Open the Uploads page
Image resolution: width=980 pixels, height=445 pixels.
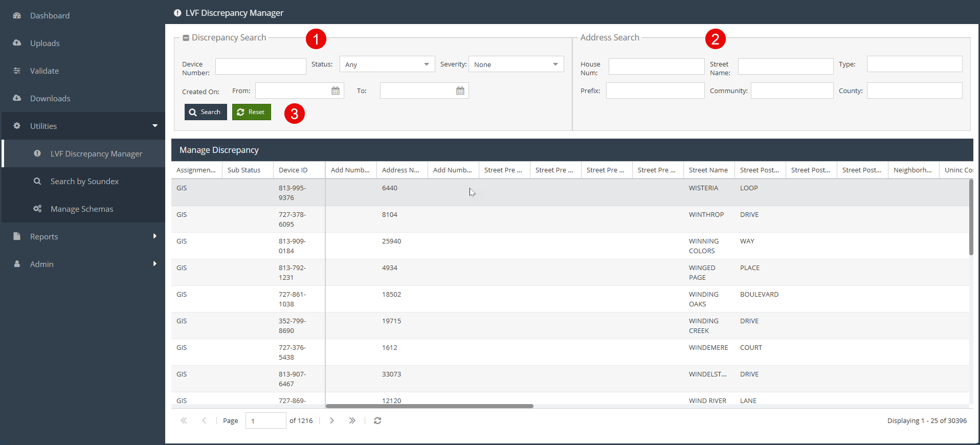[x=44, y=43]
